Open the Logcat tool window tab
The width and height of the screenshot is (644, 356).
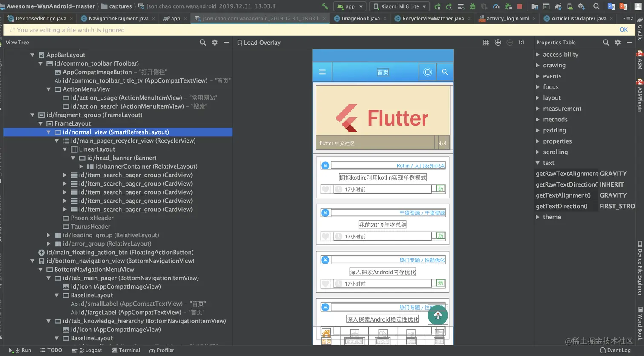tap(87, 350)
